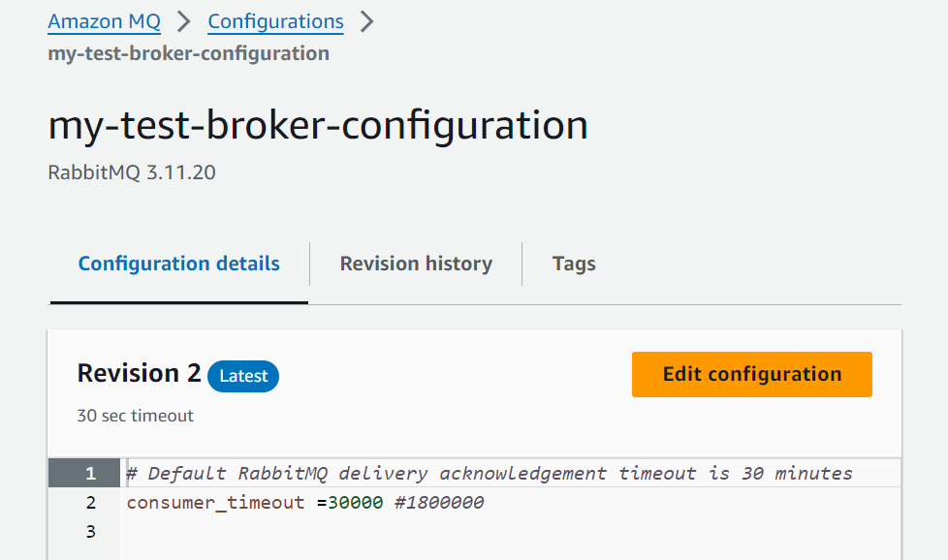Click the consumer_timeout key in the editor
Viewport: 948px width, 560px height.
(215, 503)
